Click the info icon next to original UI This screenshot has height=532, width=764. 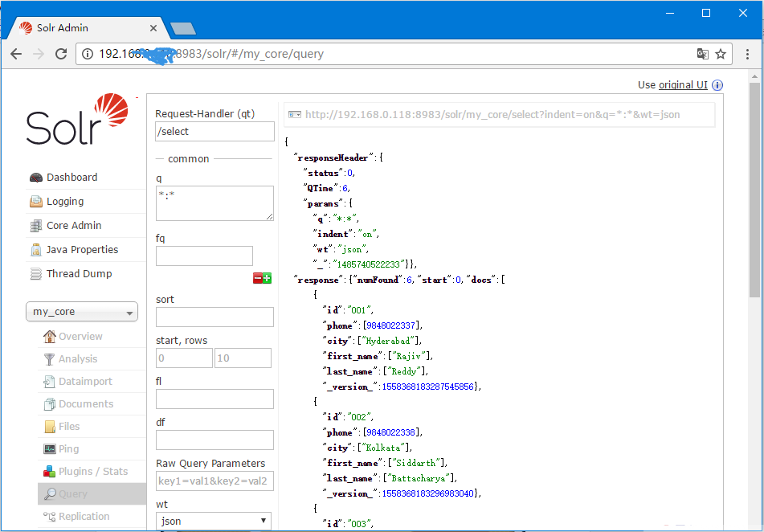[x=717, y=85]
